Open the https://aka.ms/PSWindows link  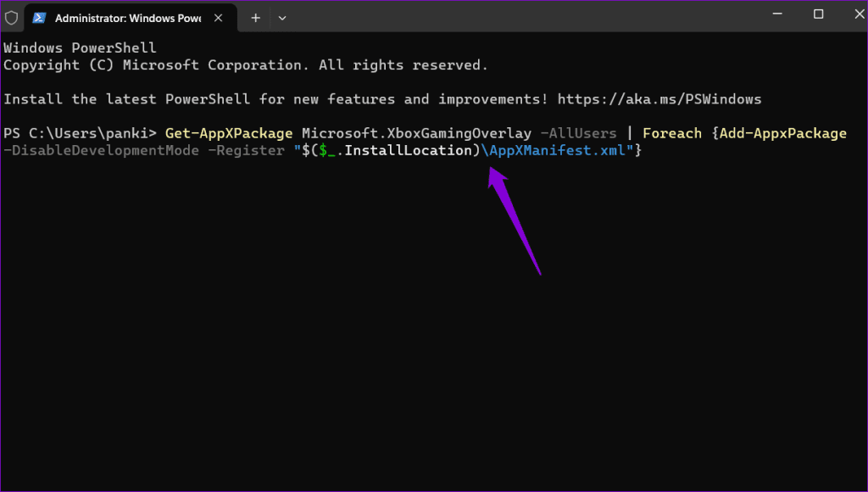pos(659,99)
